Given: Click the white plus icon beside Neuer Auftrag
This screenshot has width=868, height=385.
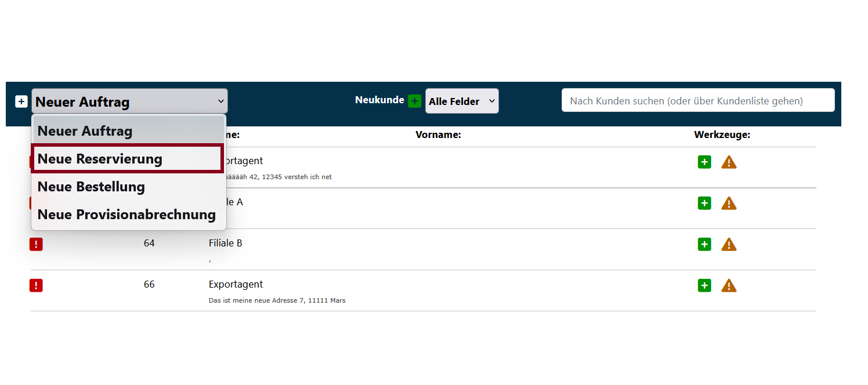Looking at the screenshot, I should coord(21,101).
